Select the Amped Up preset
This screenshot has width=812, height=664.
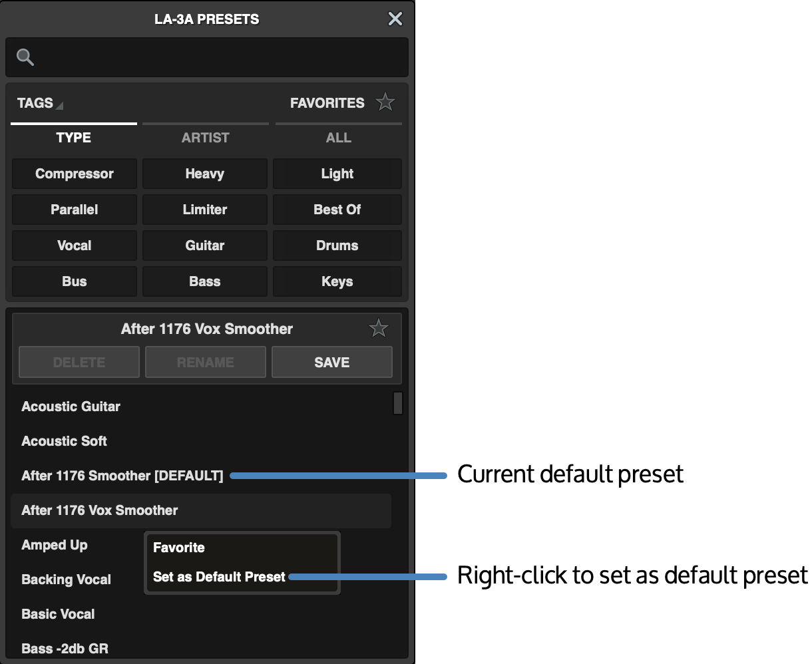pyautogui.click(x=55, y=545)
